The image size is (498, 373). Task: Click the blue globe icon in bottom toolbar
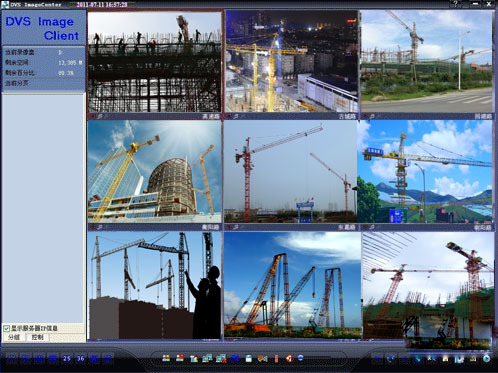point(300,358)
